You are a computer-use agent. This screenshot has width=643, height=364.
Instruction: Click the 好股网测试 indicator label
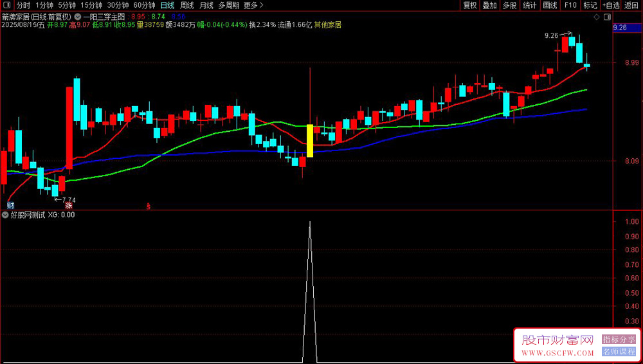tap(28, 214)
